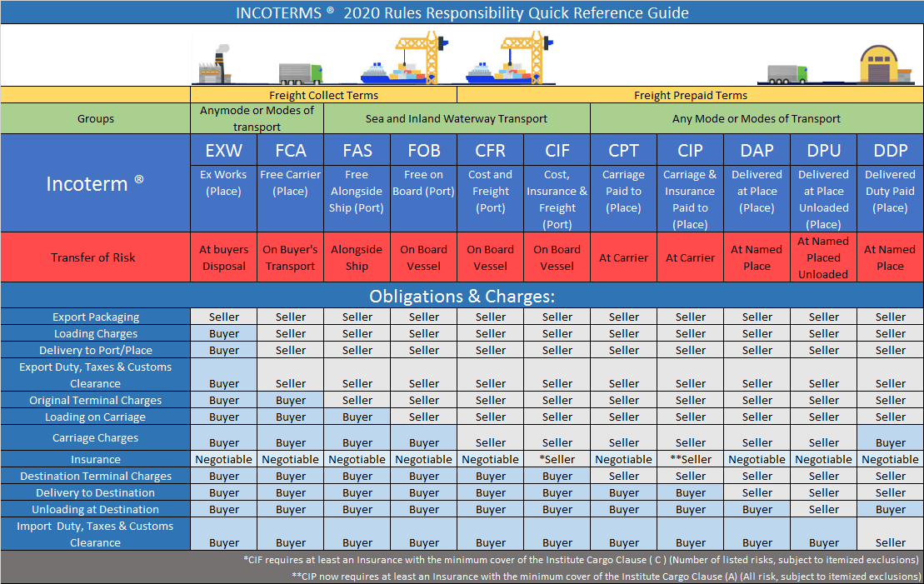Screen dimensions: 924x584
Task: Click the factory icon with smokestack
Action: click(x=213, y=66)
